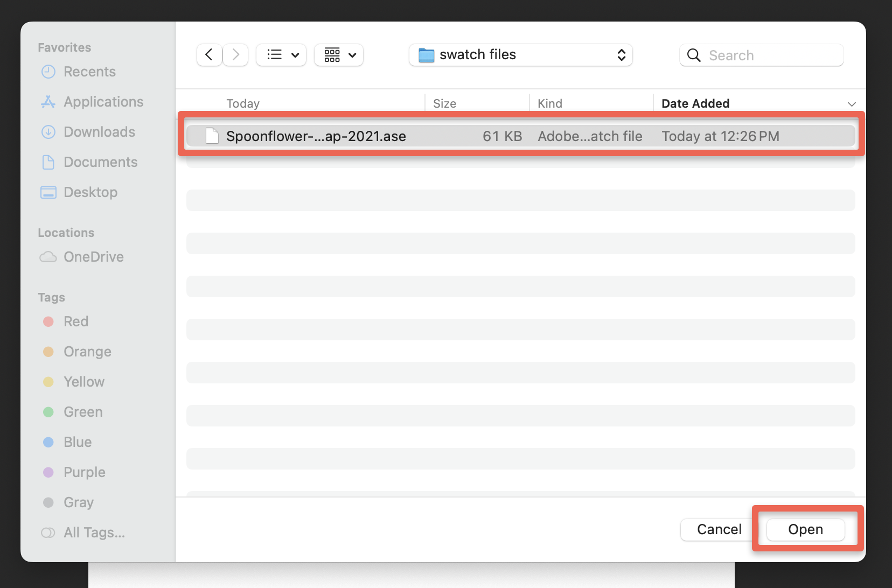This screenshot has height=588, width=892.
Task: Click the Desktop sidebar icon
Action: 48,192
